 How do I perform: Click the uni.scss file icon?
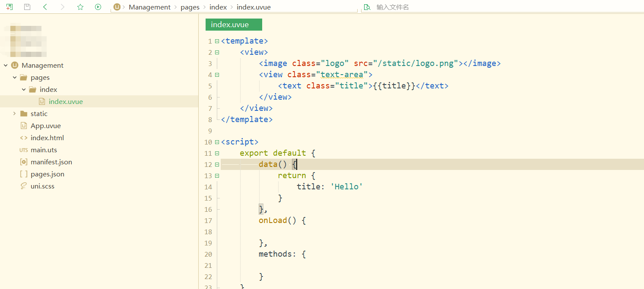(22, 186)
